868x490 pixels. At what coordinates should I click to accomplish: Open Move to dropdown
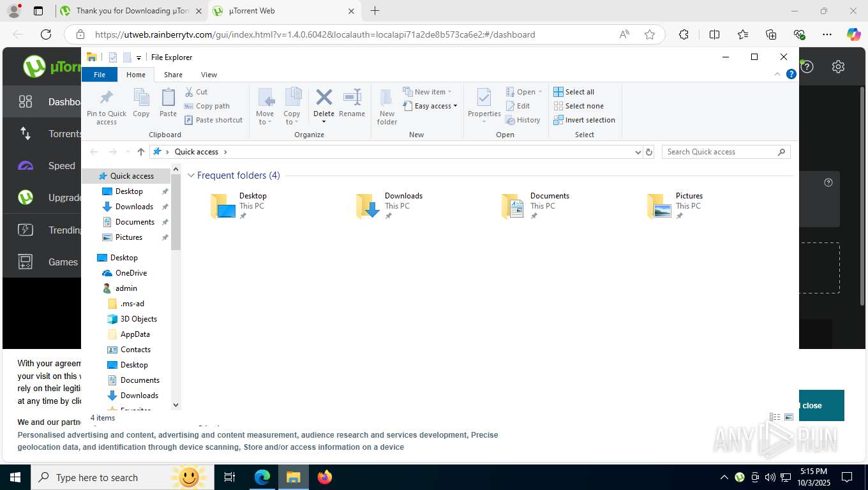click(265, 107)
